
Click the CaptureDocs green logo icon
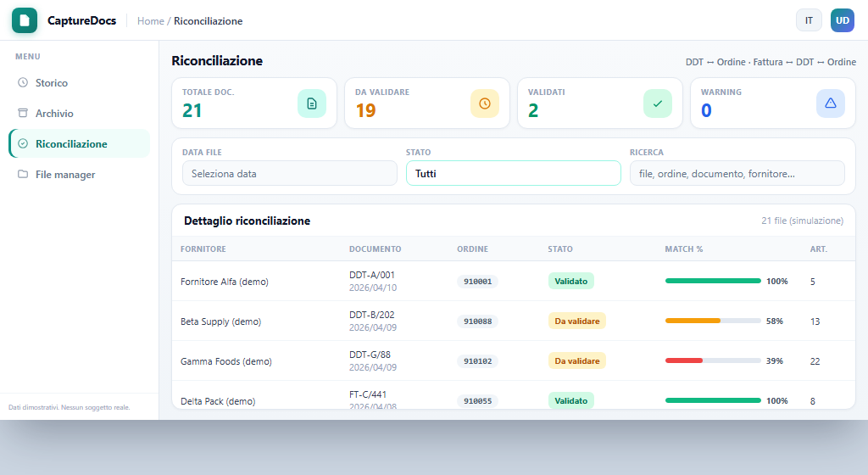pos(25,20)
